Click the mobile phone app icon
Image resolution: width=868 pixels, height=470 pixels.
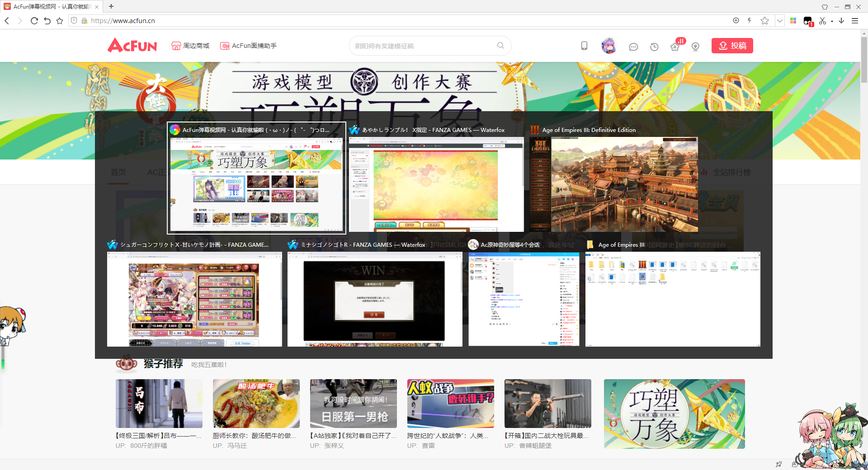coord(584,46)
